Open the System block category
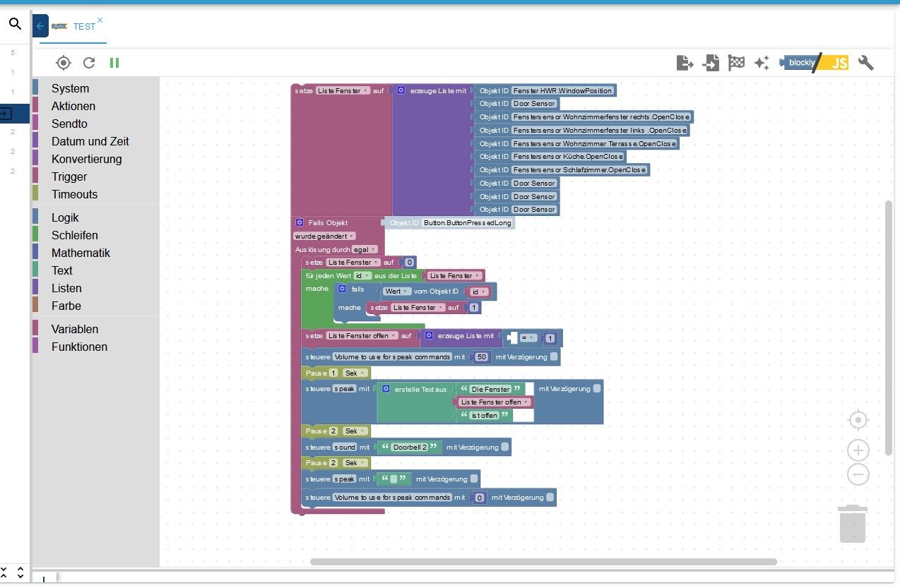 [x=70, y=88]
